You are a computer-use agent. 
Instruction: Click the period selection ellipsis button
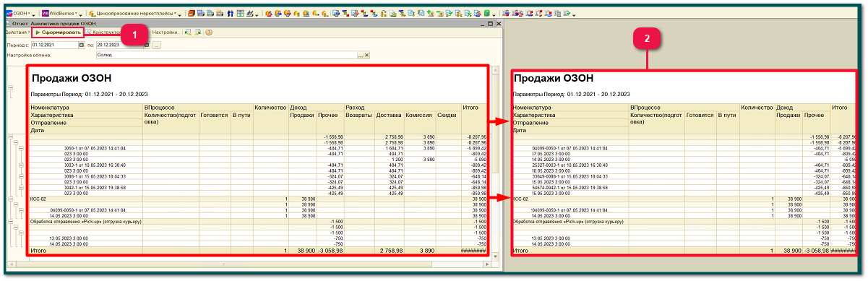pos(156,45)
